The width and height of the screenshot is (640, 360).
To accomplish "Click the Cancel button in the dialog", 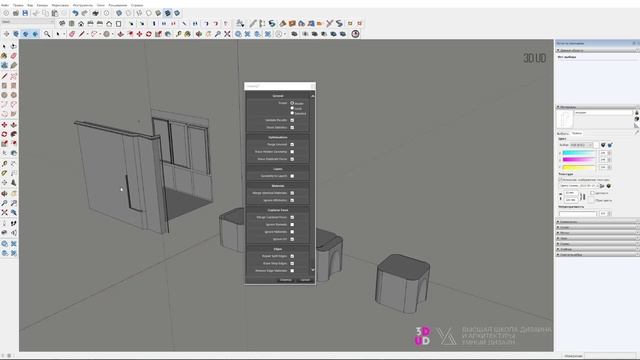I will point(305,280).
